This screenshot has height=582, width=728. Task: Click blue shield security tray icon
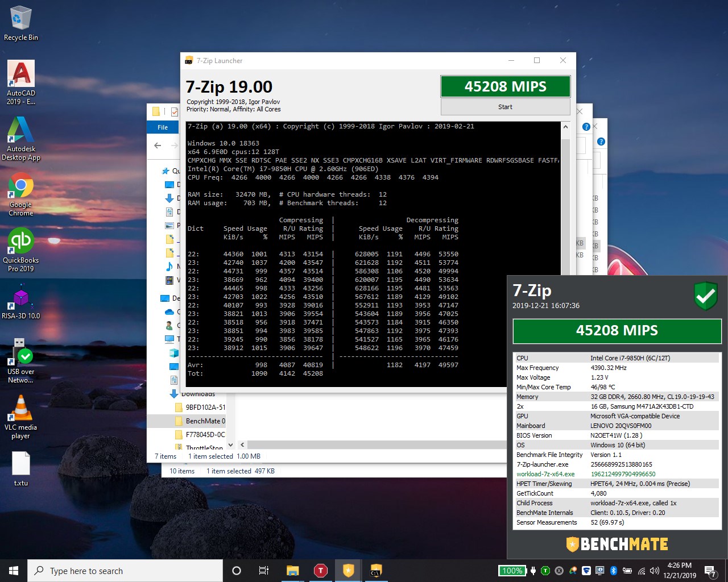[586, 571]
